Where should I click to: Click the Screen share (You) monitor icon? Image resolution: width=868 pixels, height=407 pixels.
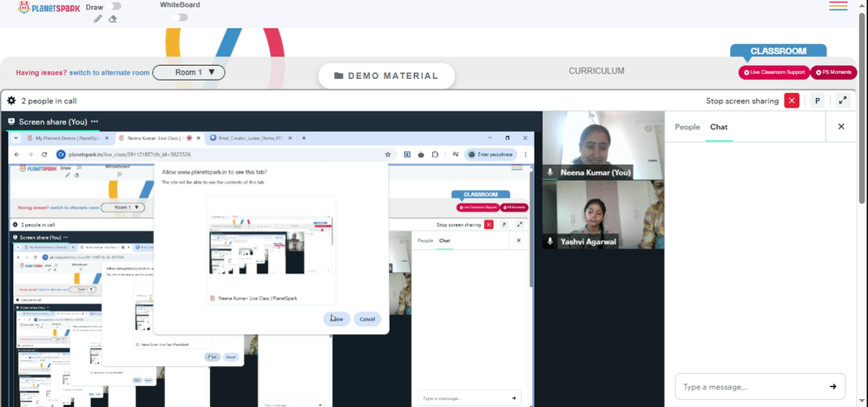pos(11,121)
